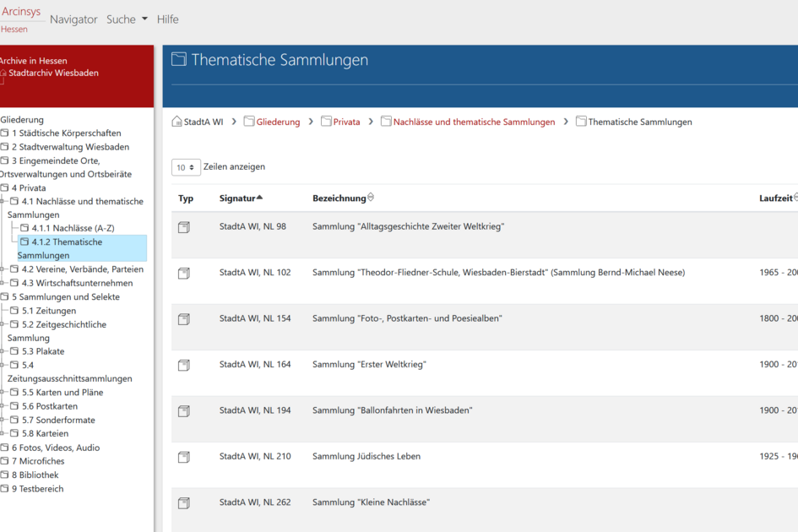
Task: Open the Suche dropdown menu
Action: coord(127,19)
